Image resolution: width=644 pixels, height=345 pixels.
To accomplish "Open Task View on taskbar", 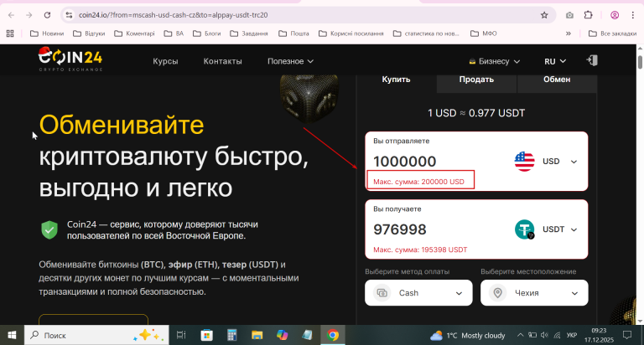I will coord(181,335).
